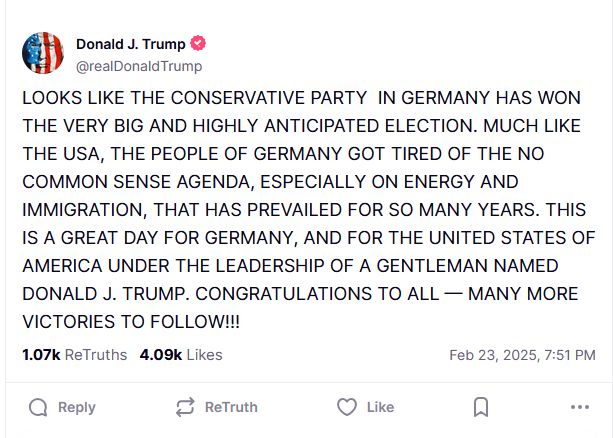Click the red verified badge icon
Screen dimensions: 613x438
click(x=198, y=43)
